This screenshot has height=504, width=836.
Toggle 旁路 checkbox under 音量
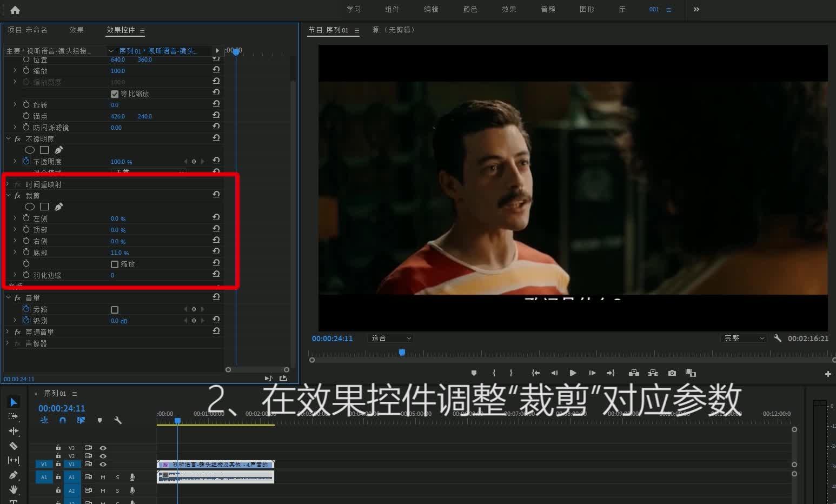pyautogui.click(x=115, y=310)
